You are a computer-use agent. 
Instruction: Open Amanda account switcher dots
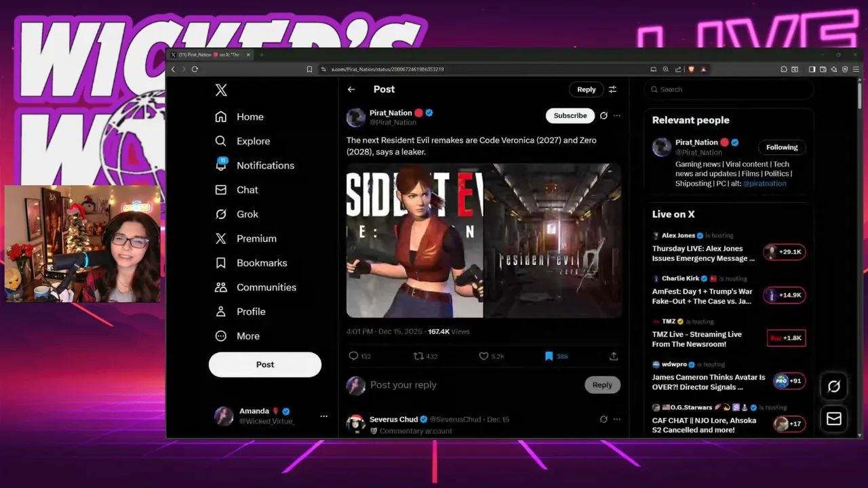(x=323, y=416)
